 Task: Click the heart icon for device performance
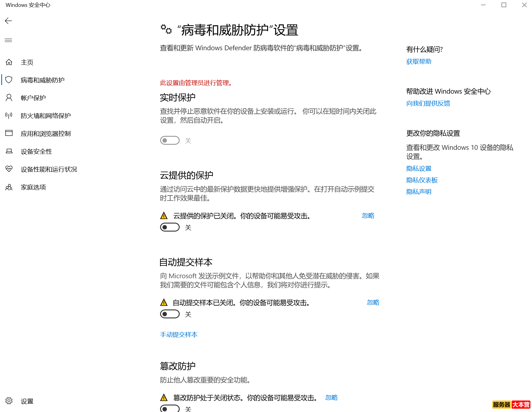point(9,169)
